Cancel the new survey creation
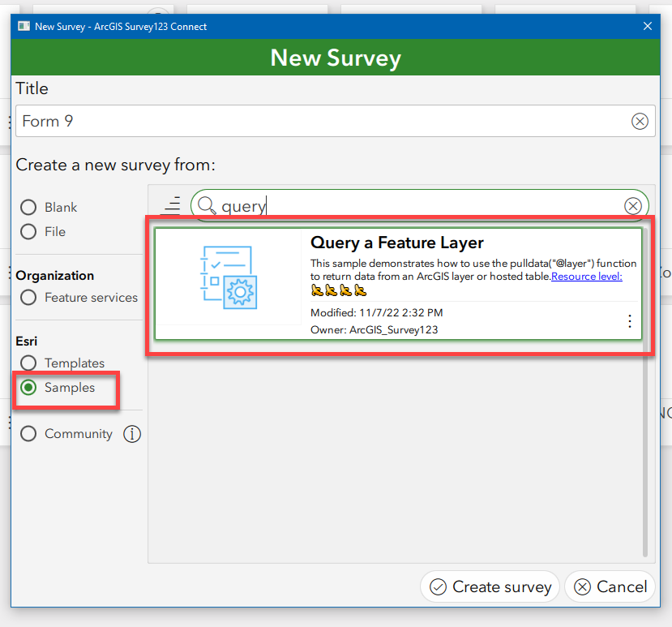 pyautogui.click(x=610, y=586)
